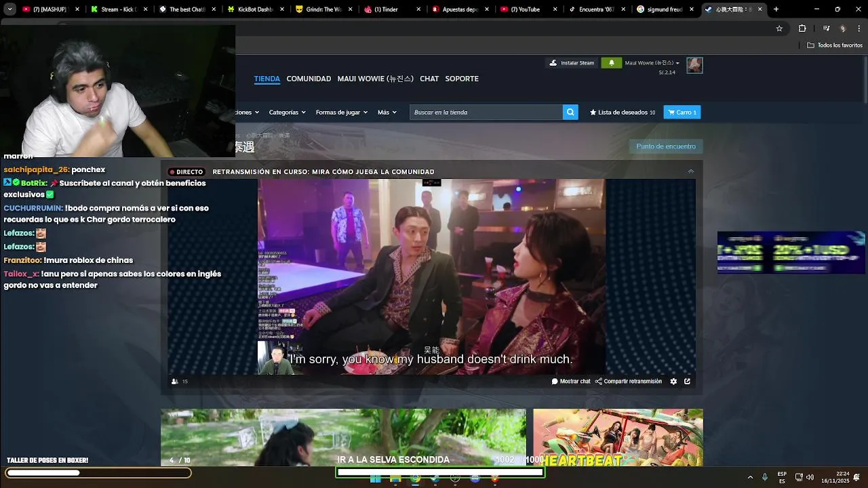
Task: Open Lista de deseados
Action: pos(623,113)
